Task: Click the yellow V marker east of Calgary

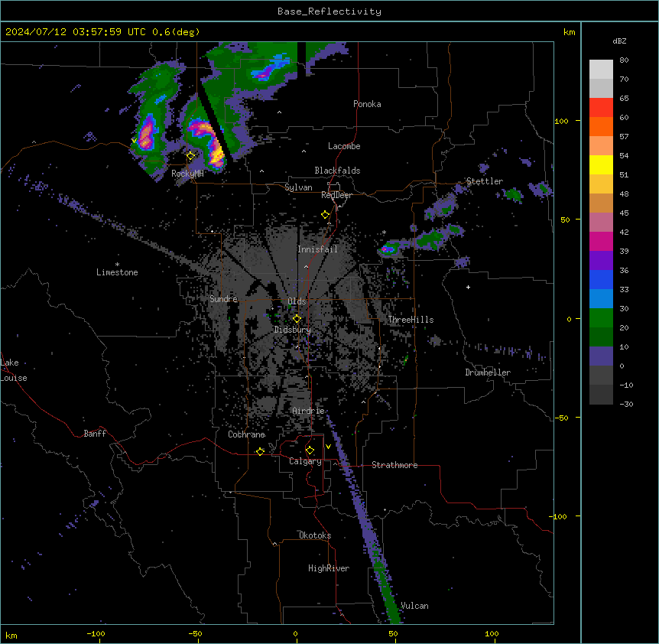Action: click(x=328, y=447)
